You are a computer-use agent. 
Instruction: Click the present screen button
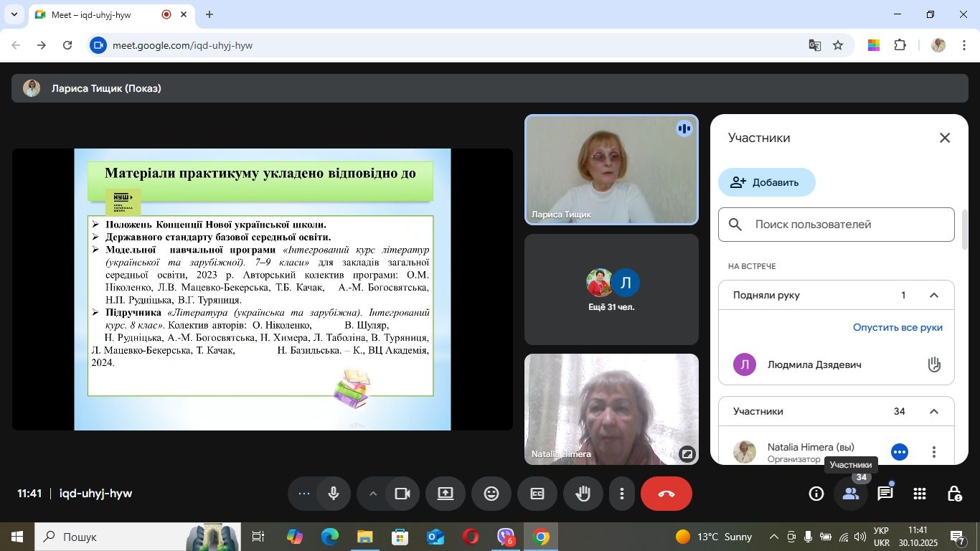click(446, 494)
